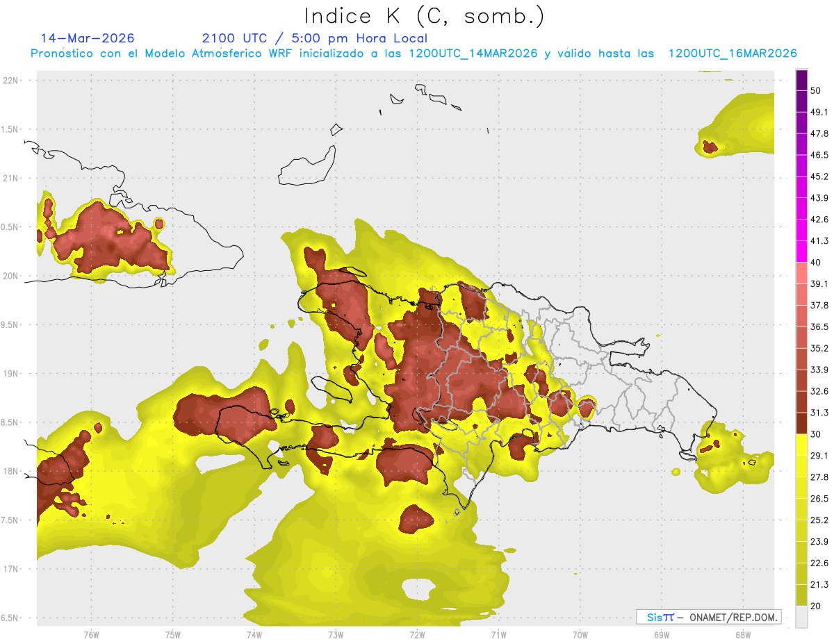Screen dimensions: 834x644
Task: Click the longitude label "73W"
Action: [x=336, y=634]
